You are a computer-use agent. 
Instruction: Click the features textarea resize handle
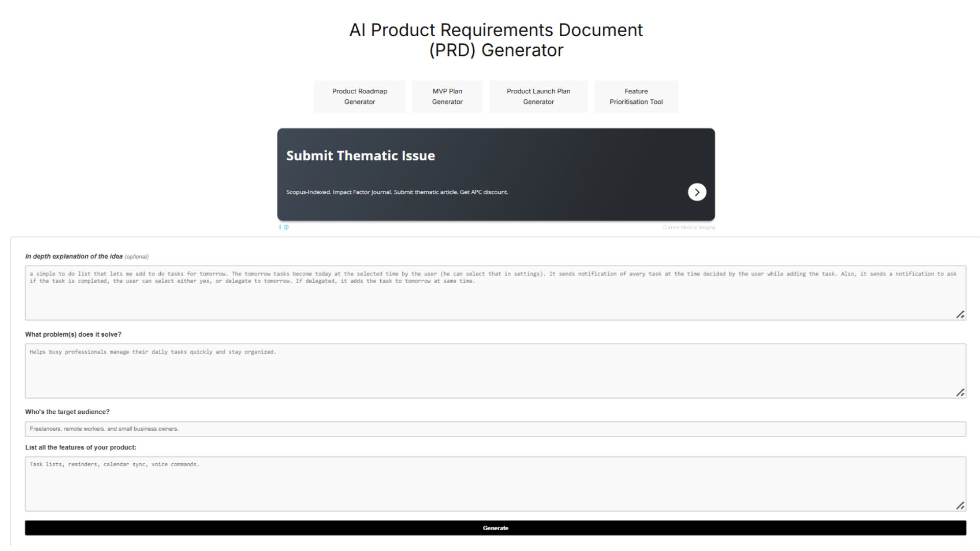tap(960, 506)
